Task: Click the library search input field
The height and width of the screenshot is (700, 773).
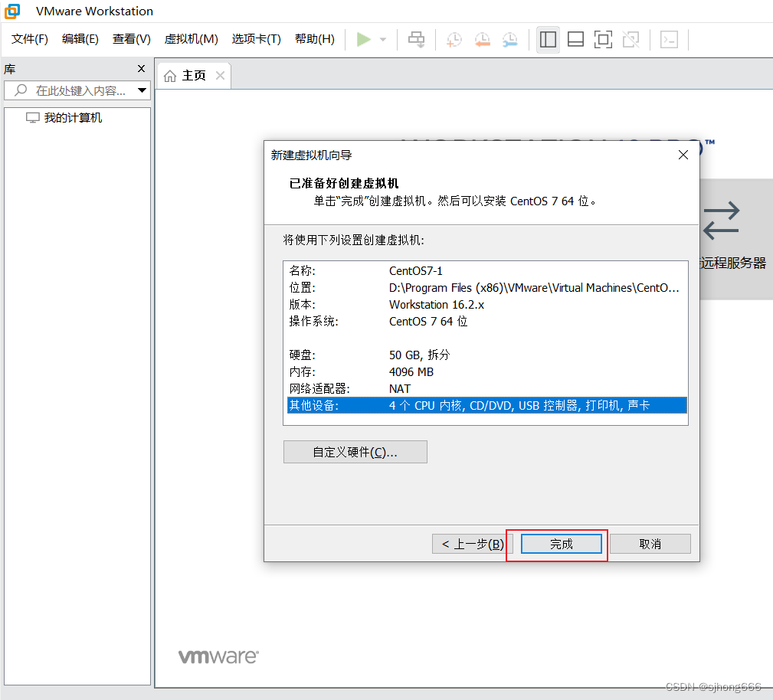Action: tap(77, 90)
